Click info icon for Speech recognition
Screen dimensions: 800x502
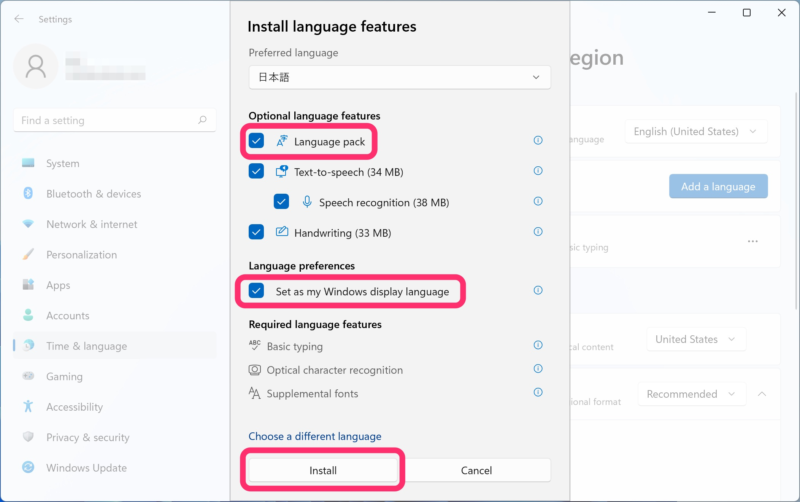click(538, 202)
